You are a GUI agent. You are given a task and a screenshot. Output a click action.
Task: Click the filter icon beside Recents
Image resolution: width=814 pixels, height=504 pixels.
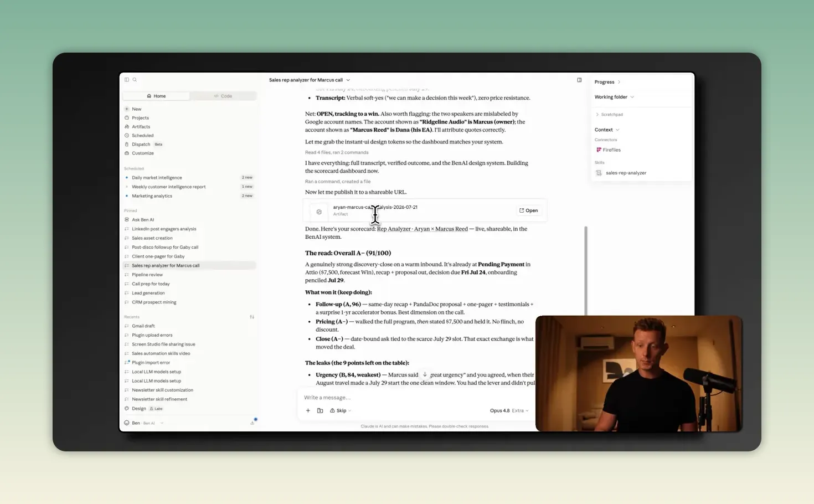coord(252,317)
